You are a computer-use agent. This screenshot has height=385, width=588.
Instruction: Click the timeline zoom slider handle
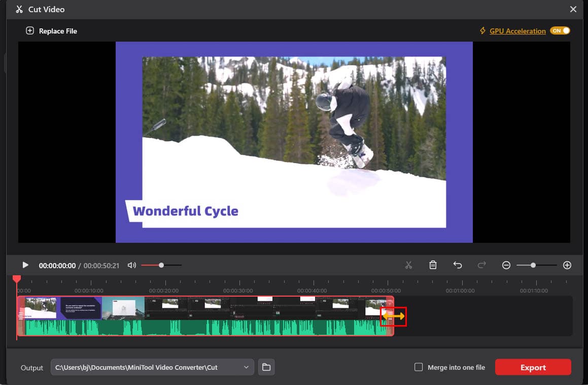[533, 265]
